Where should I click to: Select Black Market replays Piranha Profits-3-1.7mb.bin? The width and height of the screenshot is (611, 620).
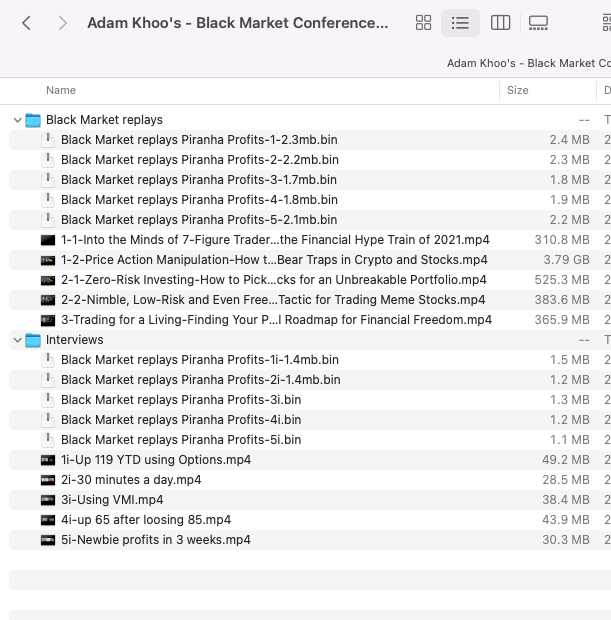pos(310,180)
